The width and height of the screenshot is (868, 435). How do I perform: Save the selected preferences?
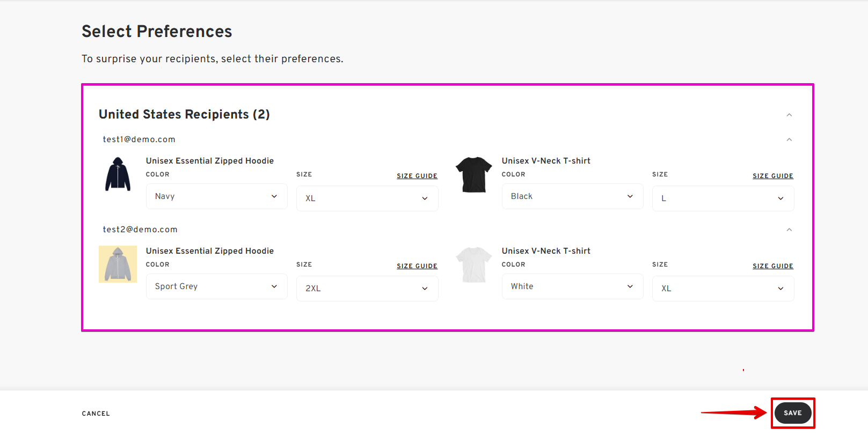click(793, 413)
